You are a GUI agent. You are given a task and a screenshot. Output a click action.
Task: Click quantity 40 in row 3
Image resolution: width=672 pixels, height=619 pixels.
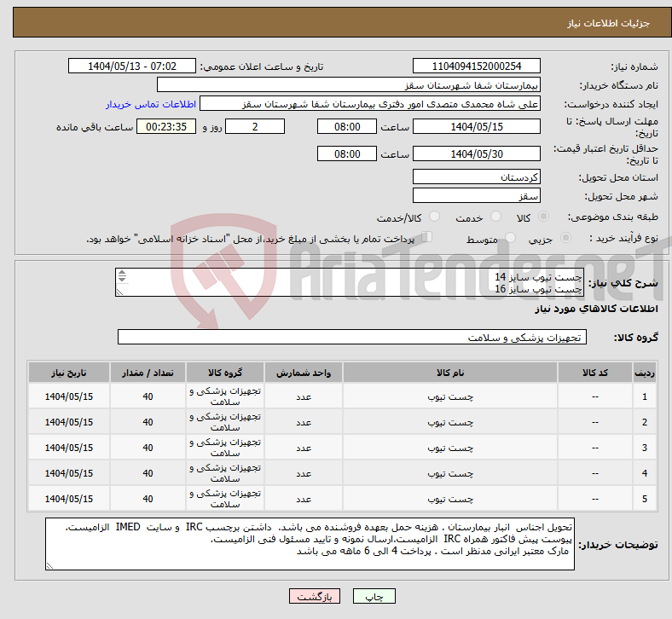pyautogui.click(x=148, y=448)
